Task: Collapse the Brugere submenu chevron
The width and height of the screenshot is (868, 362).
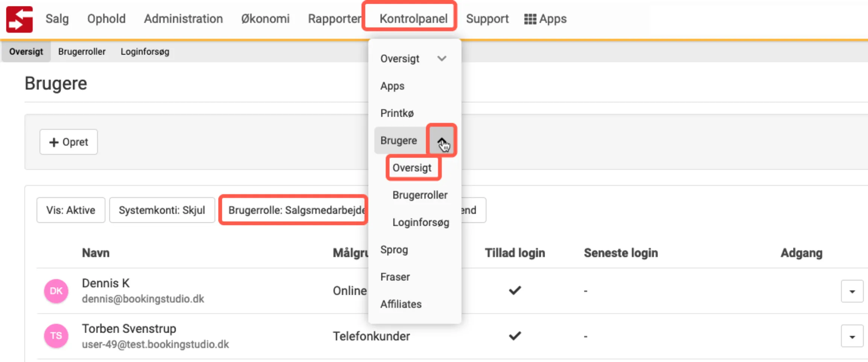Action: (442, 140)
